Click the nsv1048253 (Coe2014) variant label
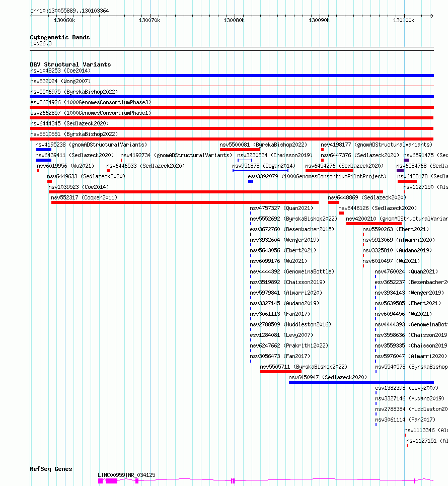 tap(60, 71)
